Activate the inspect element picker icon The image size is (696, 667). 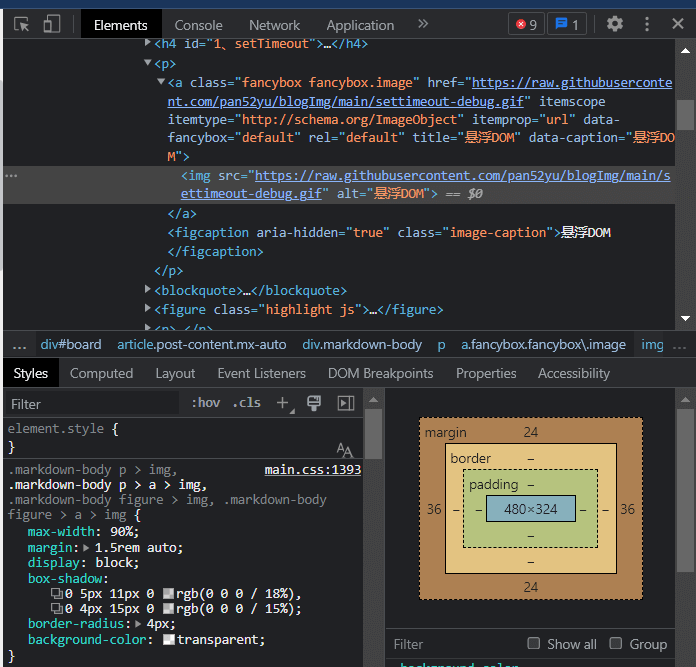pyautogui.click(x=21, y=24)
